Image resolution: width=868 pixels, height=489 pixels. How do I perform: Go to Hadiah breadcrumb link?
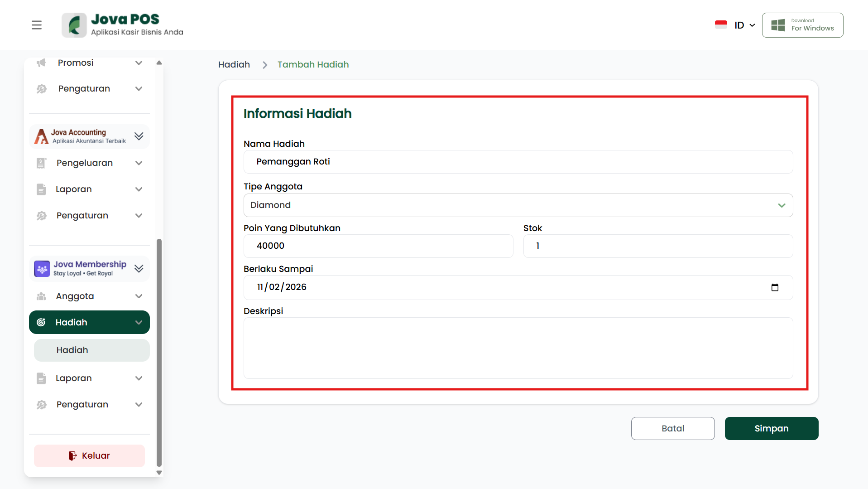point(234,65)
